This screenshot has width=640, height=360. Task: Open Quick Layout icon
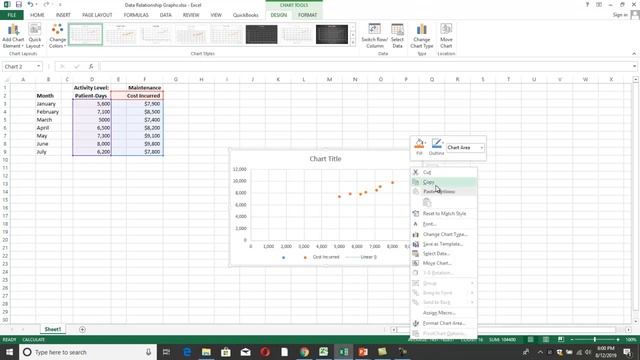pos(35,36)
